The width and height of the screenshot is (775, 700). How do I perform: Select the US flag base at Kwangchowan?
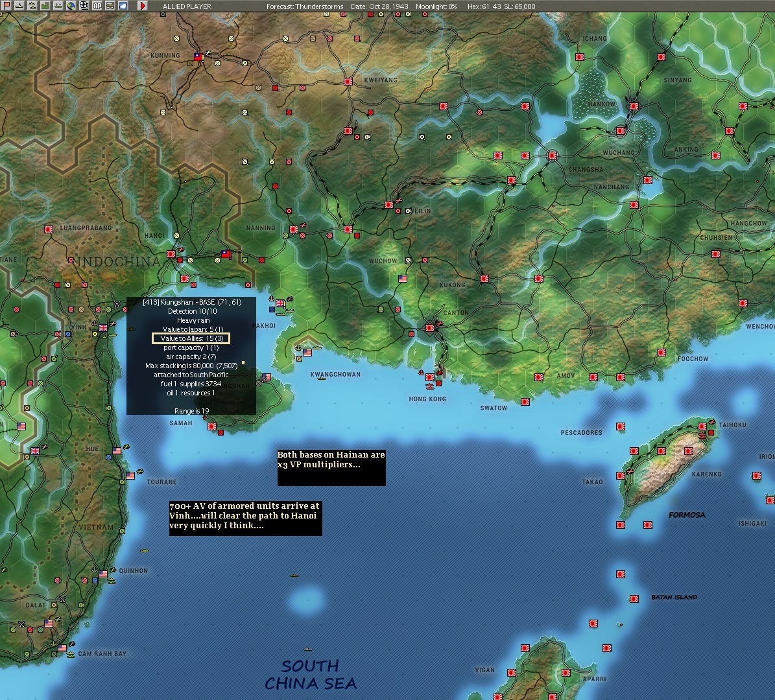(x=307, y=352)
